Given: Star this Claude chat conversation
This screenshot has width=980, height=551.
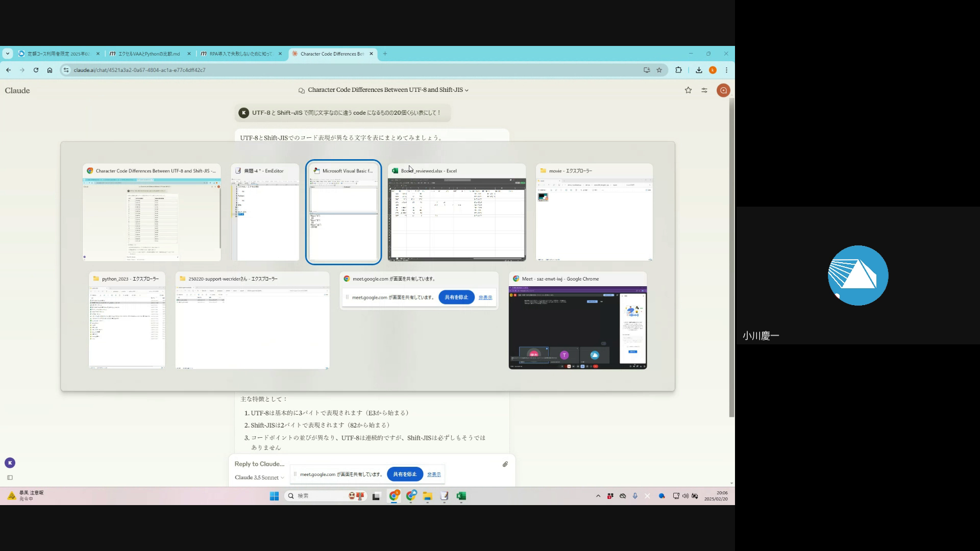Looking at the screenshot, I should point(688,90).
